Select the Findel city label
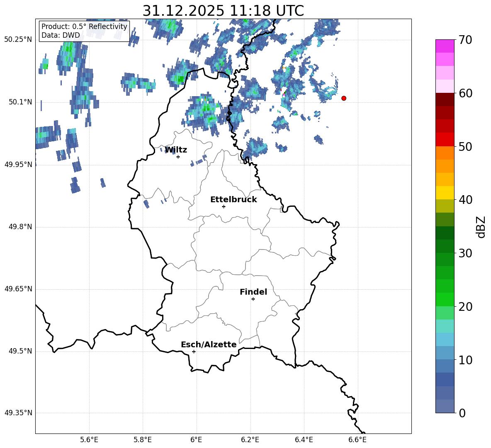The width and height of the screenshot is (491, 448). pyautogui.click(x=253, y=292)
